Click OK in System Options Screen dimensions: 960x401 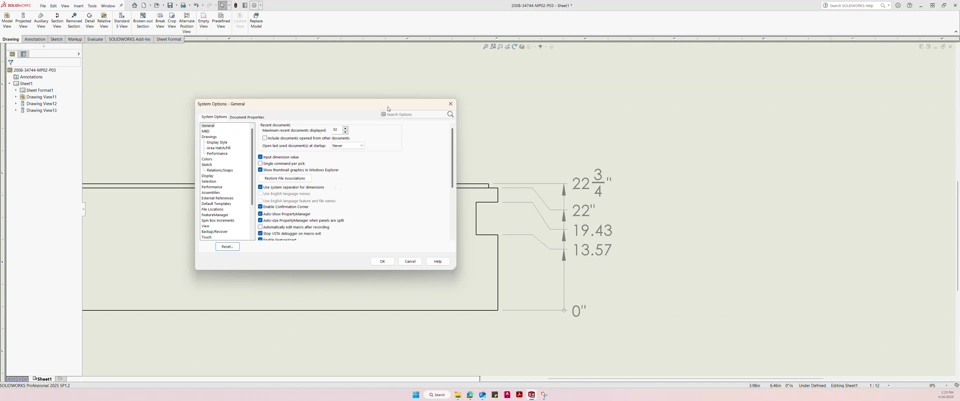[x=382, y=261]
